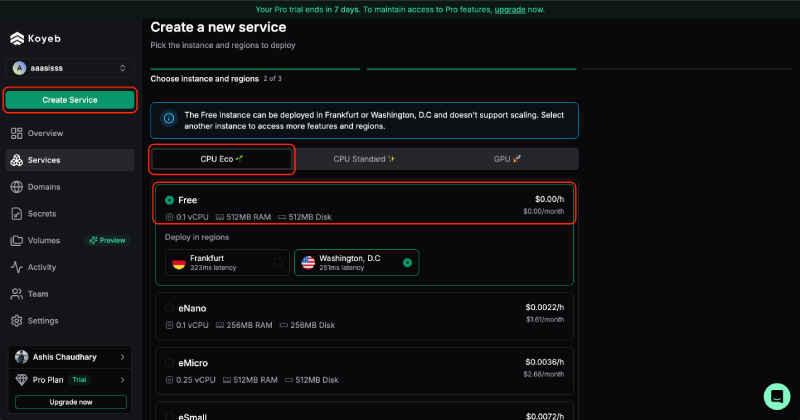800x420 pixels.
Task: Choose the eMicro instance option
Action: [x=169, y=363]
